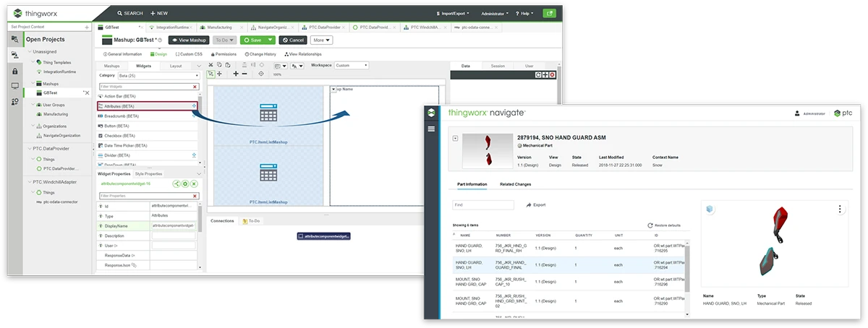Switch to the Session data tab
This screenshot has width=868, height=328.
pos(498,66)
